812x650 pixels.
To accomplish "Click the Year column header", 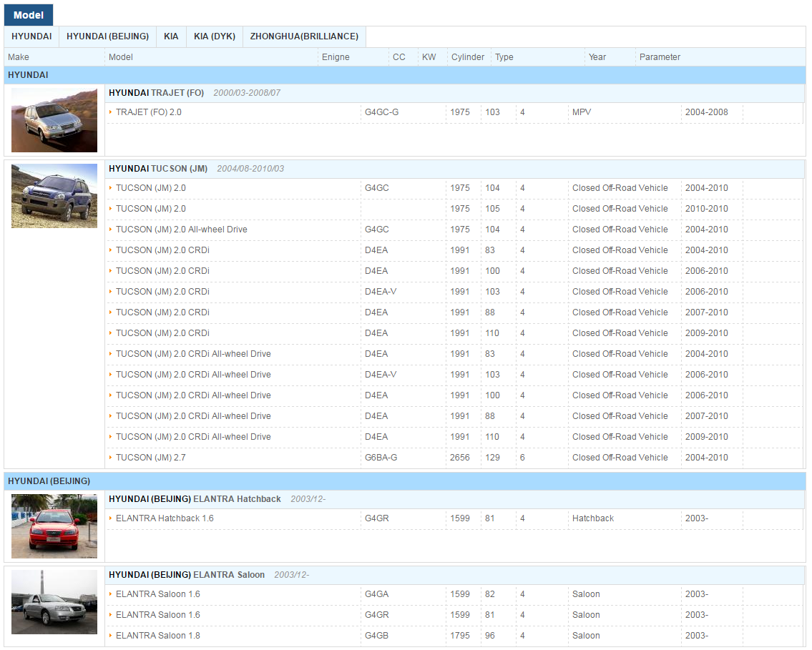I will [597, 57].
